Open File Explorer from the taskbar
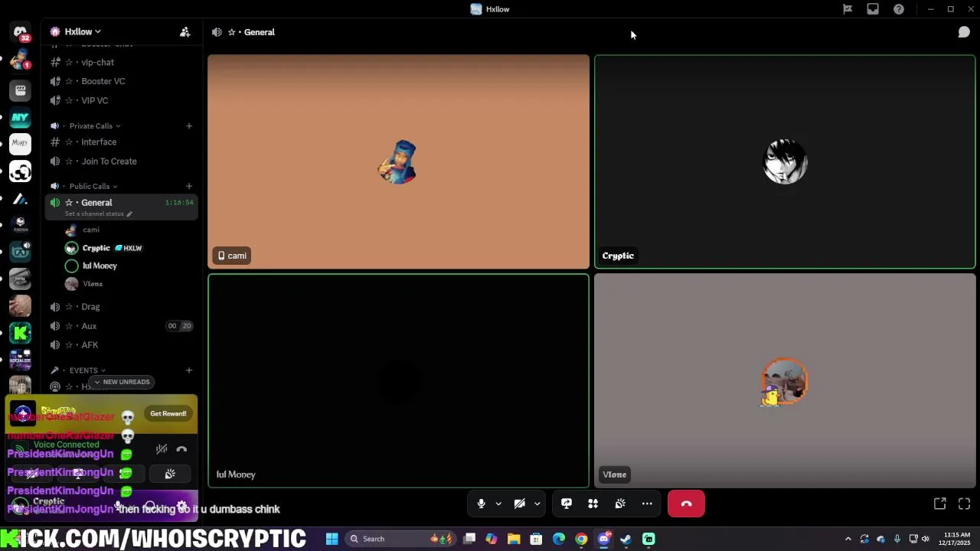Viewport: 980px width, 551px height. [x=514, y=539]
